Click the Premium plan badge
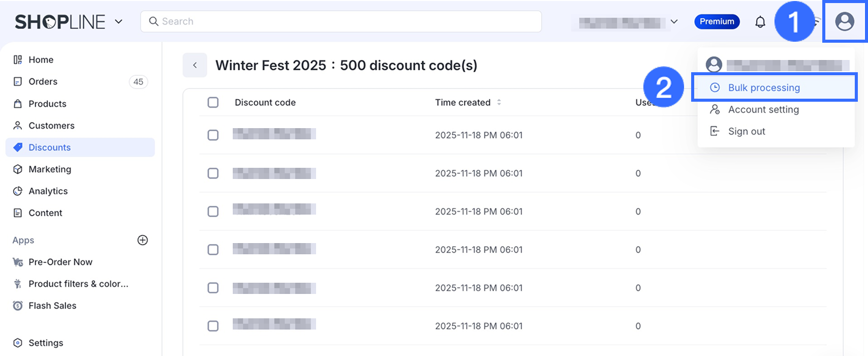This screenshot has height=356, width=868. 717,21
